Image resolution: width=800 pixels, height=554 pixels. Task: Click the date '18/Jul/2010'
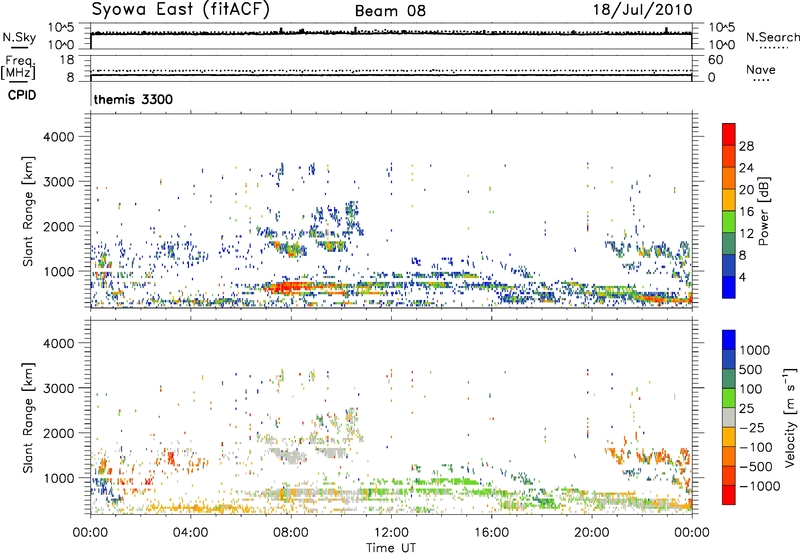[x=642, y=10]
